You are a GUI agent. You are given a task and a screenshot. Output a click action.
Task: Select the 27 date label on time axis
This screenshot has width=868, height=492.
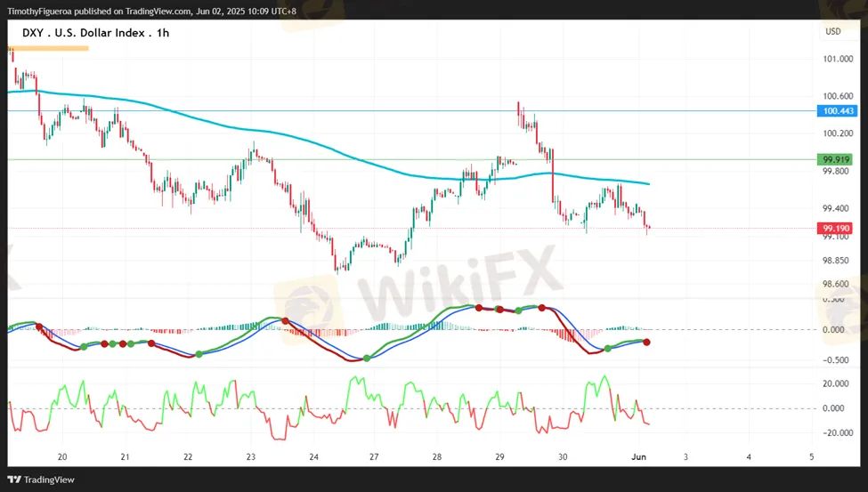[374, 456]
